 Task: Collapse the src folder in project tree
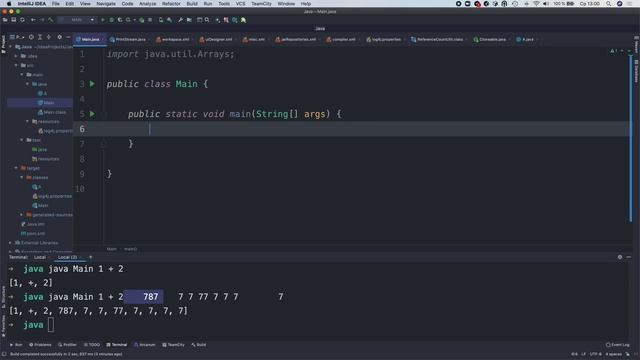click(16, 65)
